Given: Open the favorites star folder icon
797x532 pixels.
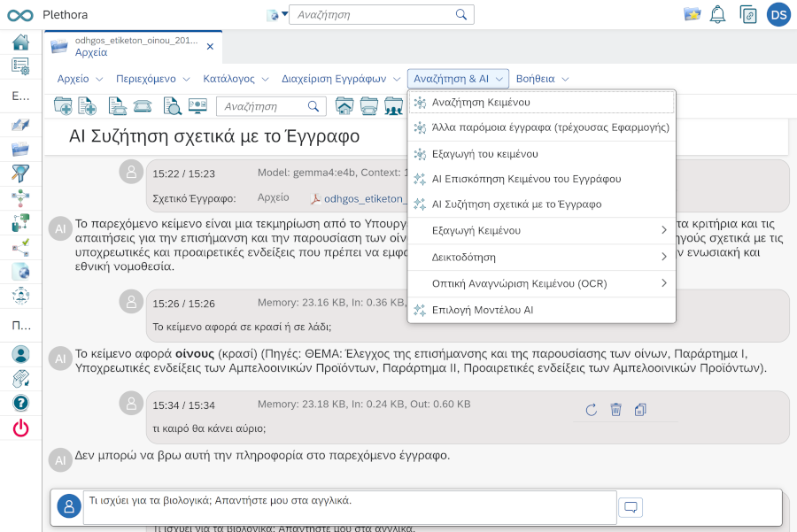Looking at the screenshot, I should click(693, 14).
